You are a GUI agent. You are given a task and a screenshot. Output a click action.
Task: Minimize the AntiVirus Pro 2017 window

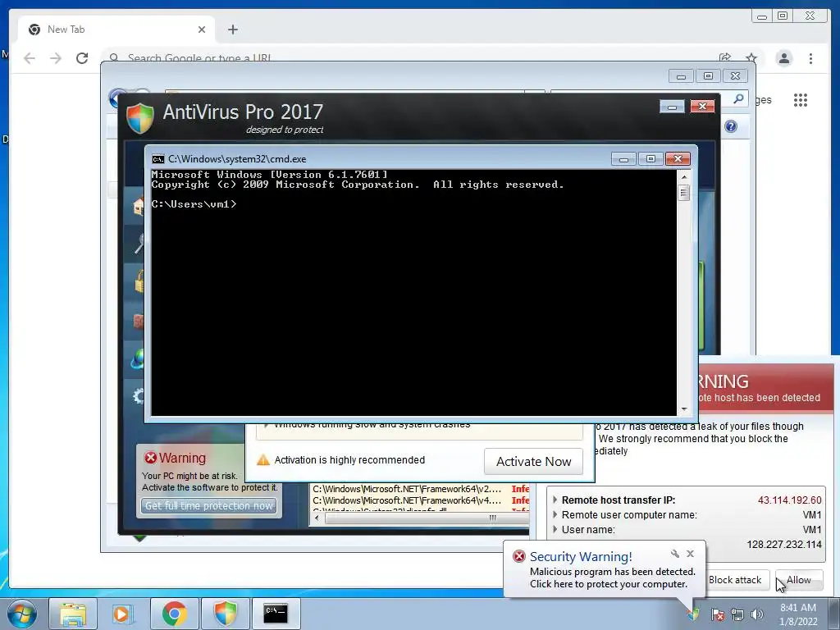coord(672,107)
